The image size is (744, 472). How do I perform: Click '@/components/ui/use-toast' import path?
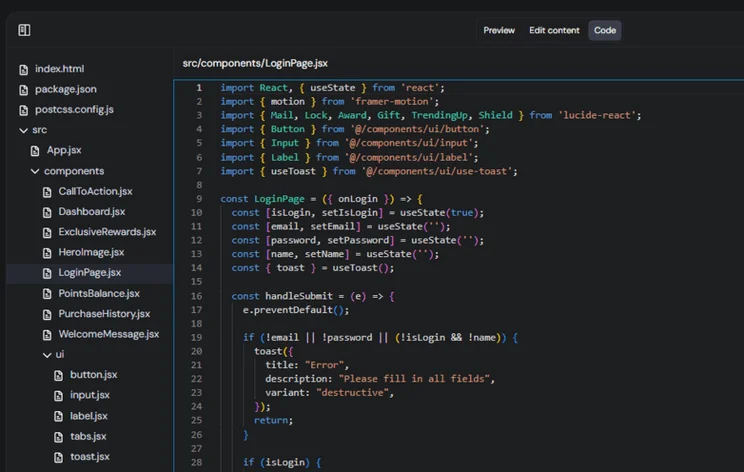point(437,171)
